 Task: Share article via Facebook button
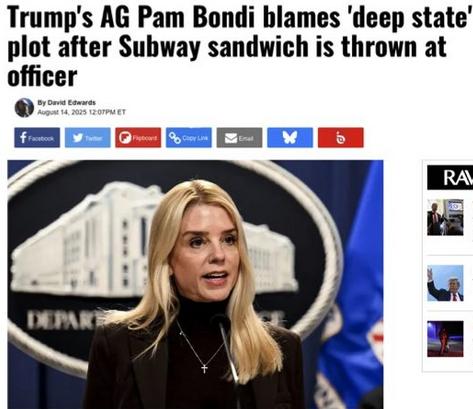tap(37, 137)
